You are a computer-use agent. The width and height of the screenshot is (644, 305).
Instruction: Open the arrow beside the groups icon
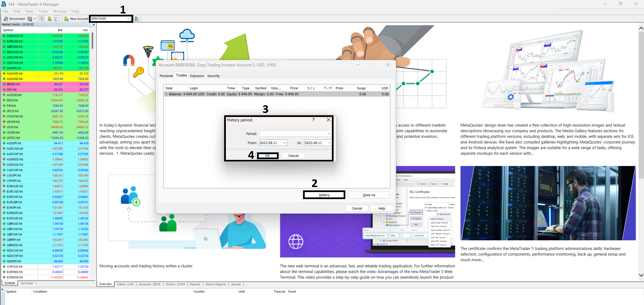coord(35,19)
